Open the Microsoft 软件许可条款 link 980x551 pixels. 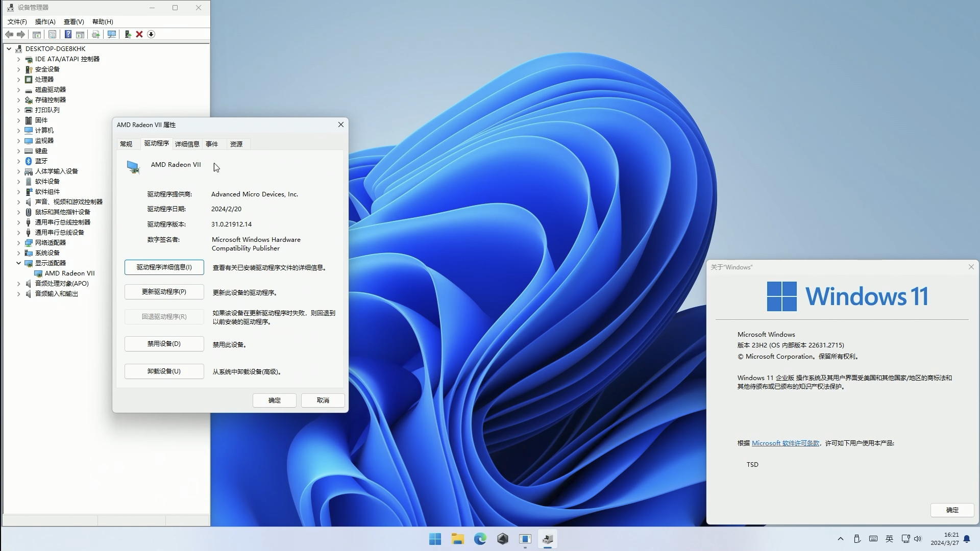click(x=785, y=443)
